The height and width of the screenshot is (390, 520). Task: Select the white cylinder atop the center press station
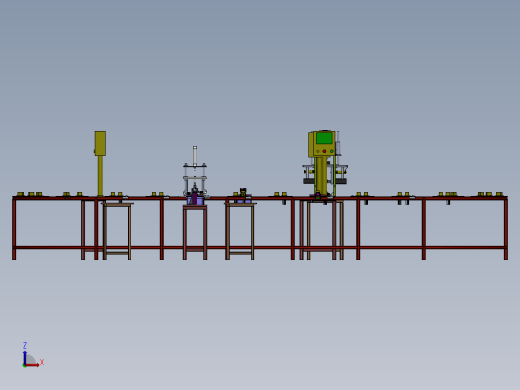point(195,155)
